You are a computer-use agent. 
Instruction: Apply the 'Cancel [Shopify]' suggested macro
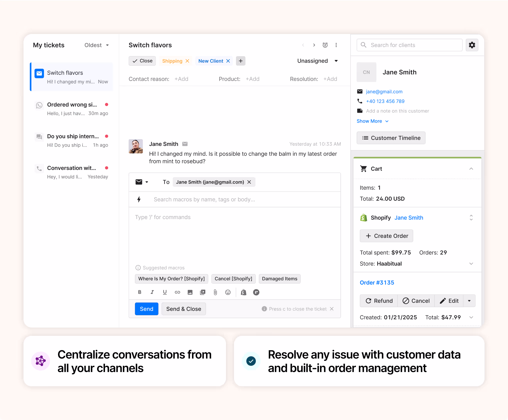tap(233, 279)
